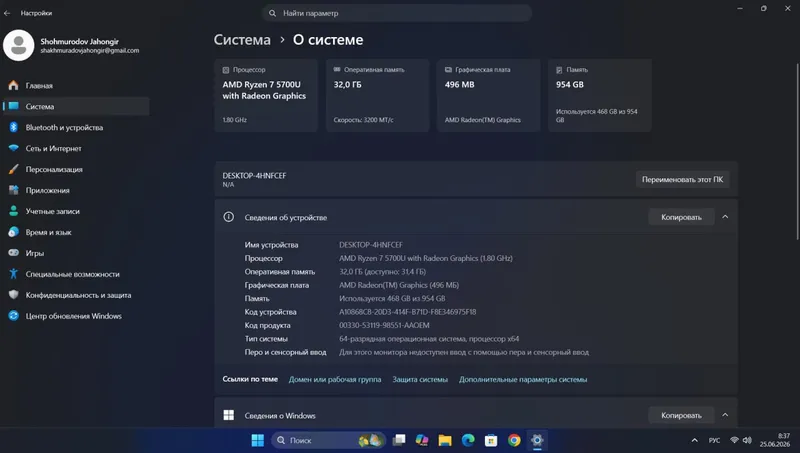The height and width of the screenshot is (453, 800).
Task: Open Учетные записи person icon
Action: (14, 211)
